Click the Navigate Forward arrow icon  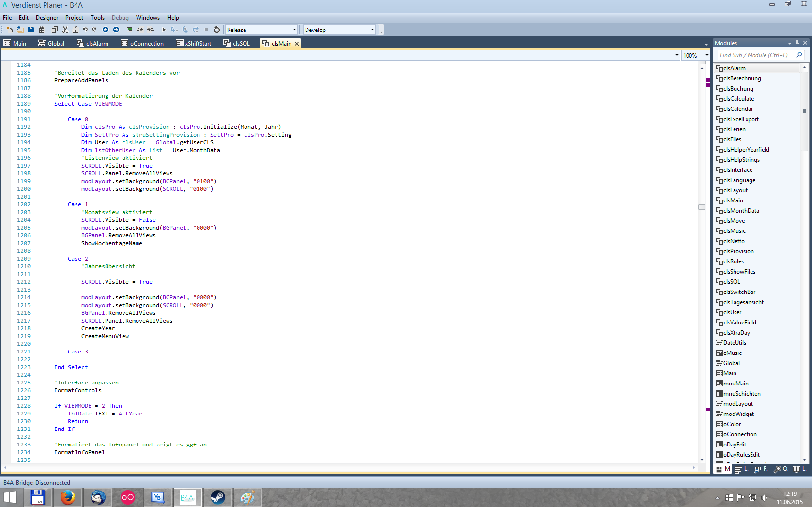[116, 30]
